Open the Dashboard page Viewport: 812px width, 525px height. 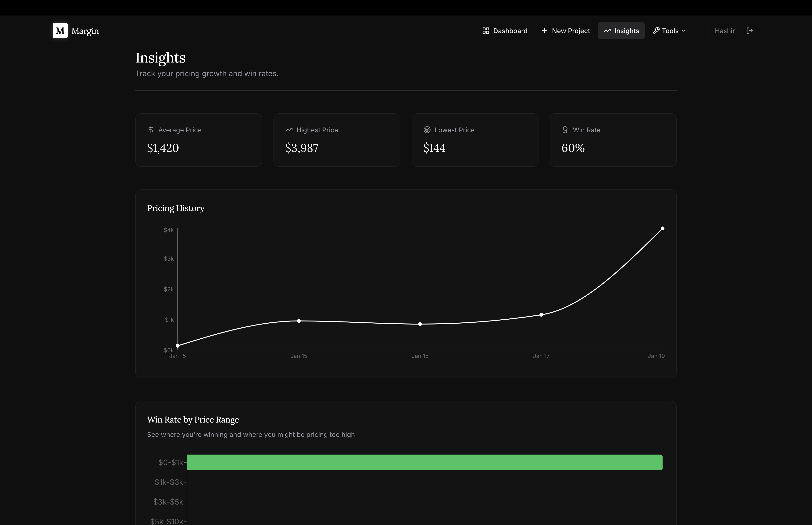click(505, 31)
